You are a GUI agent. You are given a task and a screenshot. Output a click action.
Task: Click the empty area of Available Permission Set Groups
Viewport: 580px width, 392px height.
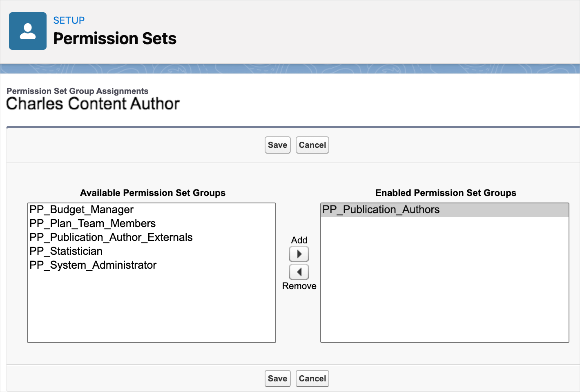tap(151, 306)
